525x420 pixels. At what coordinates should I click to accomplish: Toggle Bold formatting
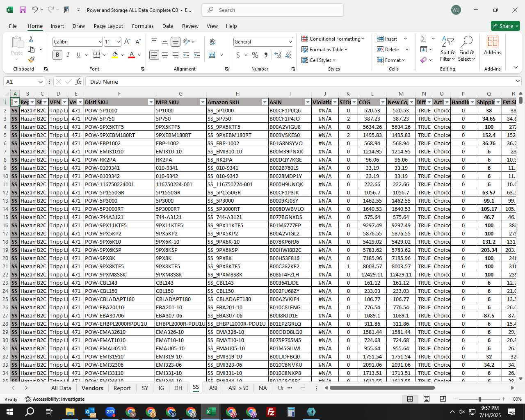pos(57,55)
